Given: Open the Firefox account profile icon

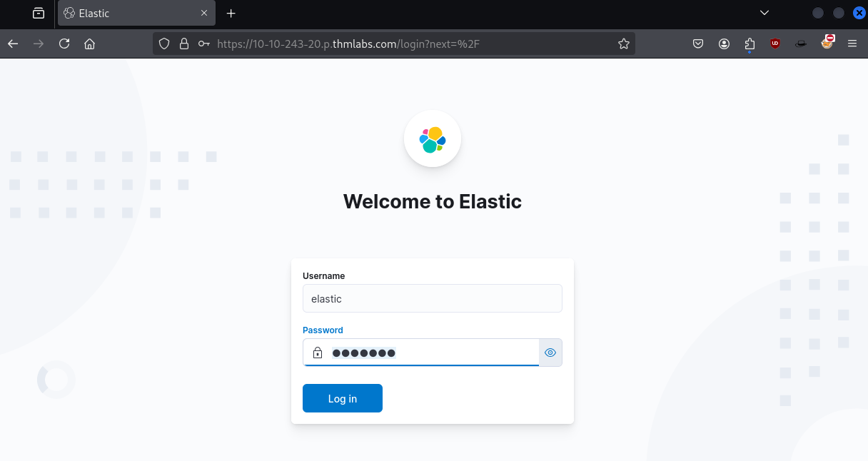Looking at the screenshot, I should (x=724, y=44).
